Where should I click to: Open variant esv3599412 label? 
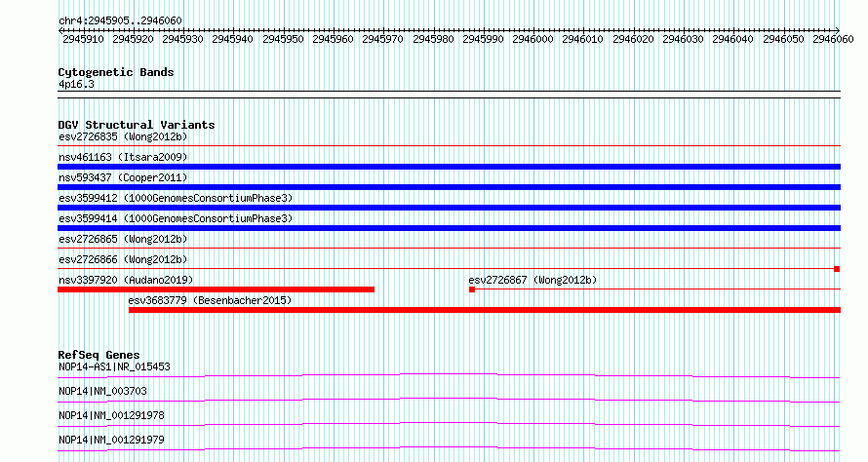click(176, 198)
